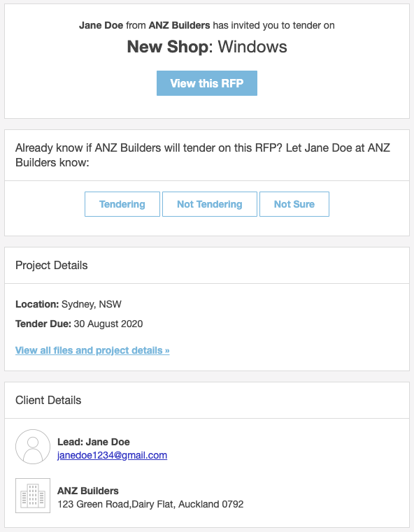Viewport: 414px width, 532px height.
Task: Choose the Tendering response button
Action: (122, 204)
